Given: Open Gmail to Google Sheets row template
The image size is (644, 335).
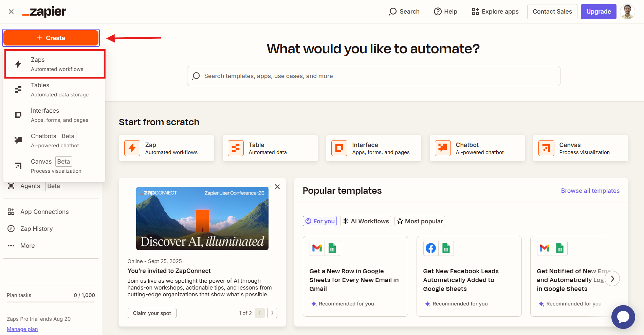Looking at the screenshot, I should [355, 276].
